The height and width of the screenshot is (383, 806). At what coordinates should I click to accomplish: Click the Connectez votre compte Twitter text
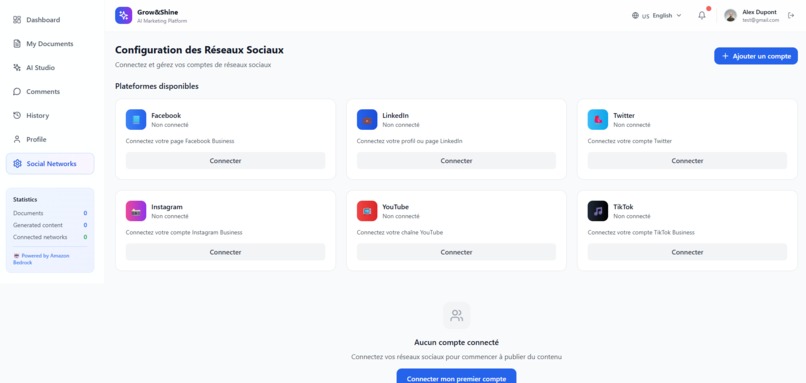pyautogui.click(x=630, y=141)
